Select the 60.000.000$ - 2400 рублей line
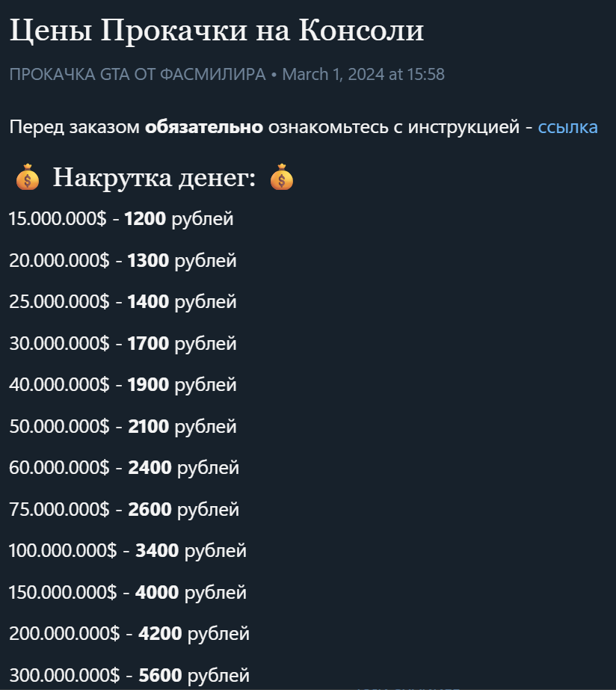 124,468
